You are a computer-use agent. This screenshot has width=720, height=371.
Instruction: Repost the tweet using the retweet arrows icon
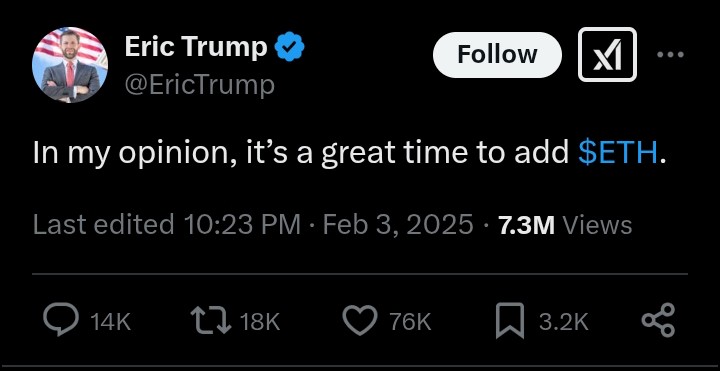211,320
